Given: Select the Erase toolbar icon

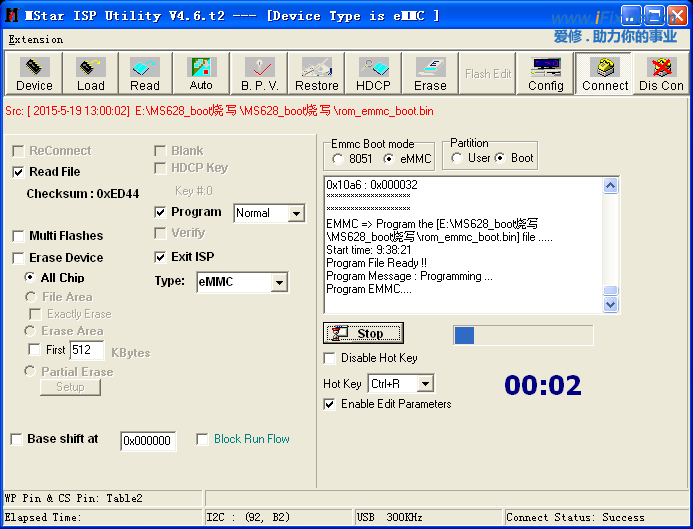Looking at the screenshot, I should (430, 73).
